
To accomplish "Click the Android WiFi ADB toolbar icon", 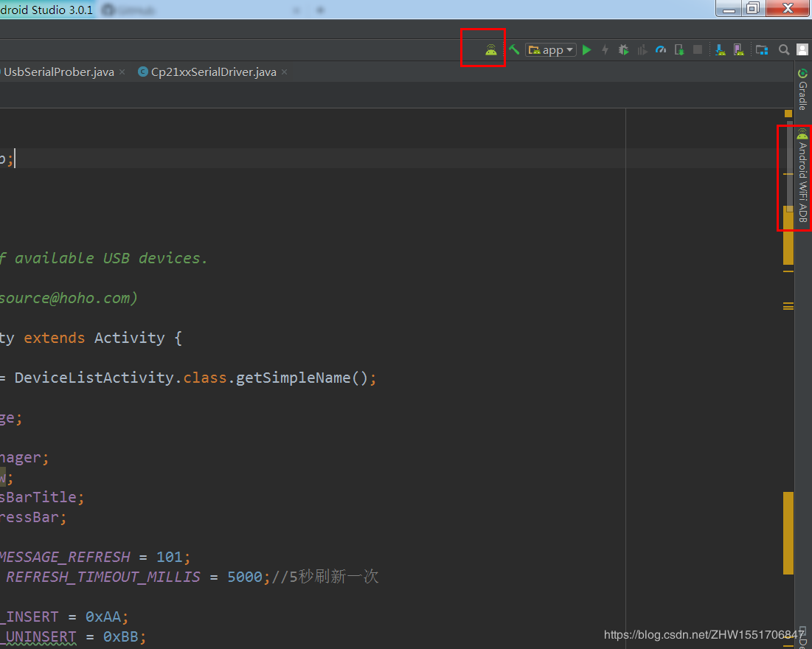I will 491,50.
